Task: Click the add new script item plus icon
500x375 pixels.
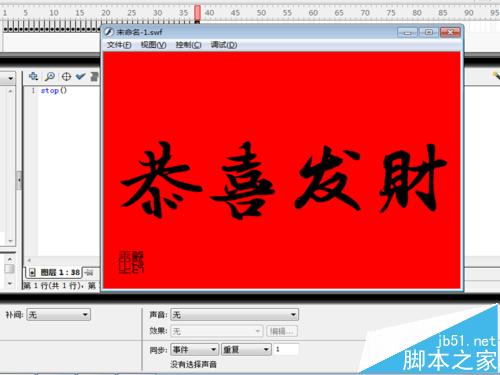Action: coord(33,77)
